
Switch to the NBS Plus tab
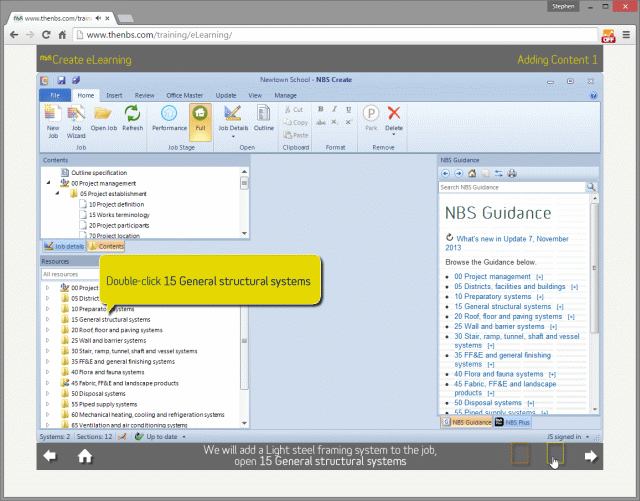click(513, 422)
